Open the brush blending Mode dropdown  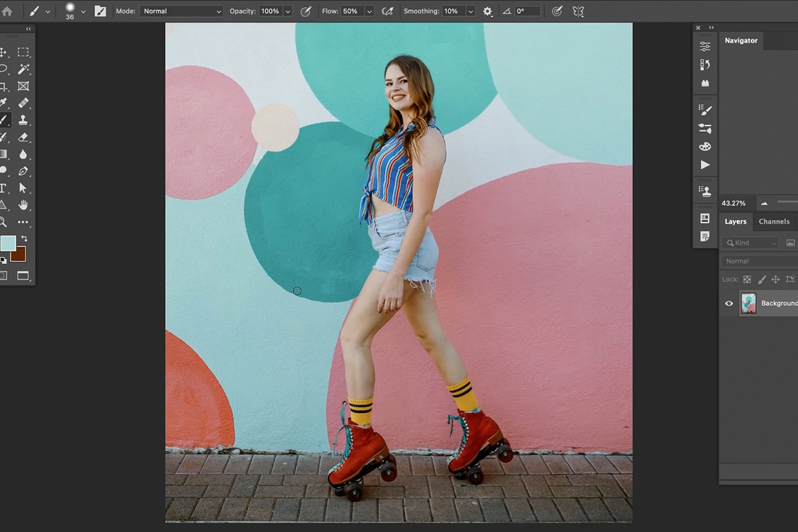click(180, 11)
